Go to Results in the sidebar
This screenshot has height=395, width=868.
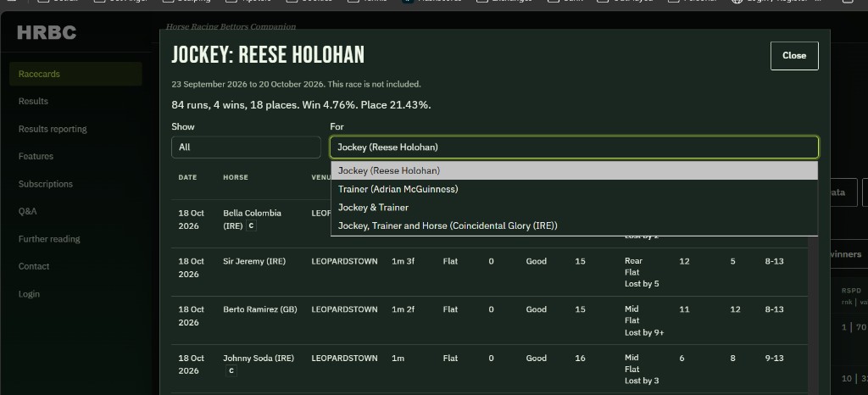[x=33, y=101]
